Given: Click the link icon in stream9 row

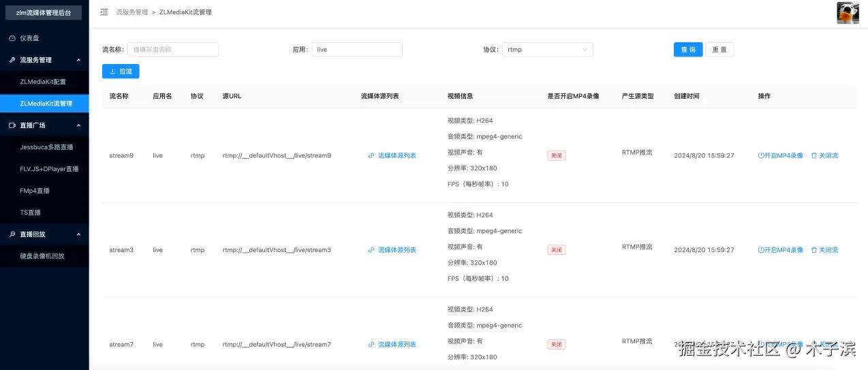Looking at the screenshot, I should pos(371,155).
